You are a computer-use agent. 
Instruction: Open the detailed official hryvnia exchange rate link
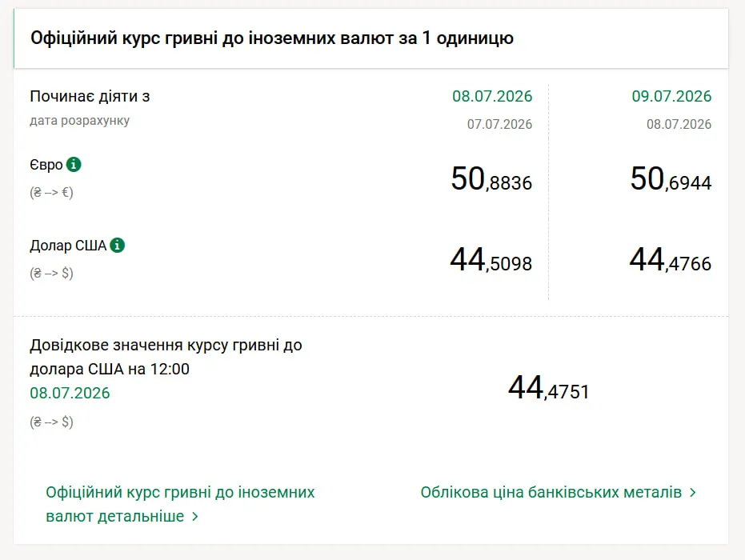180,504
